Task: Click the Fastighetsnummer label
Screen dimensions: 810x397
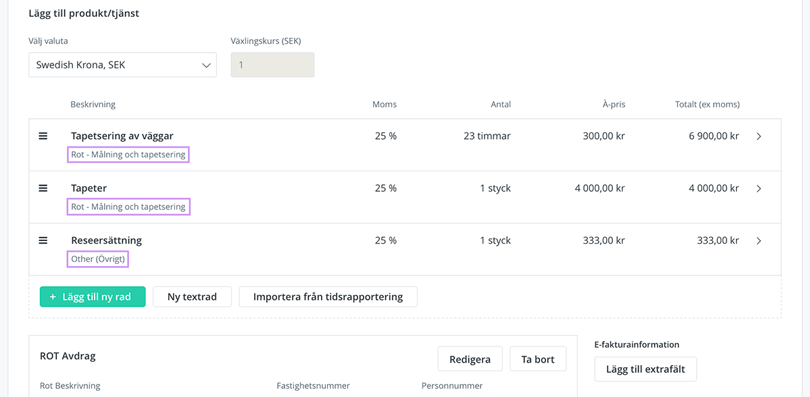Action: [313, 386]
